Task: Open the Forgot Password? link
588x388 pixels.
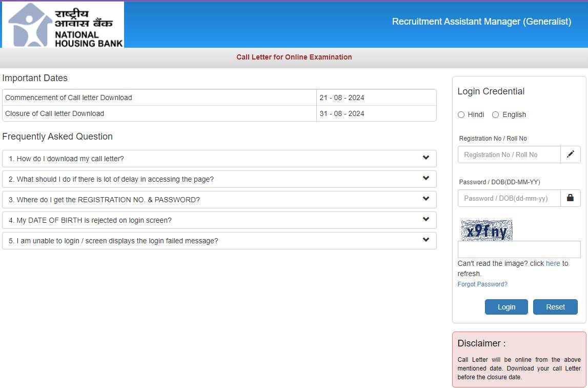Action: 482,284
